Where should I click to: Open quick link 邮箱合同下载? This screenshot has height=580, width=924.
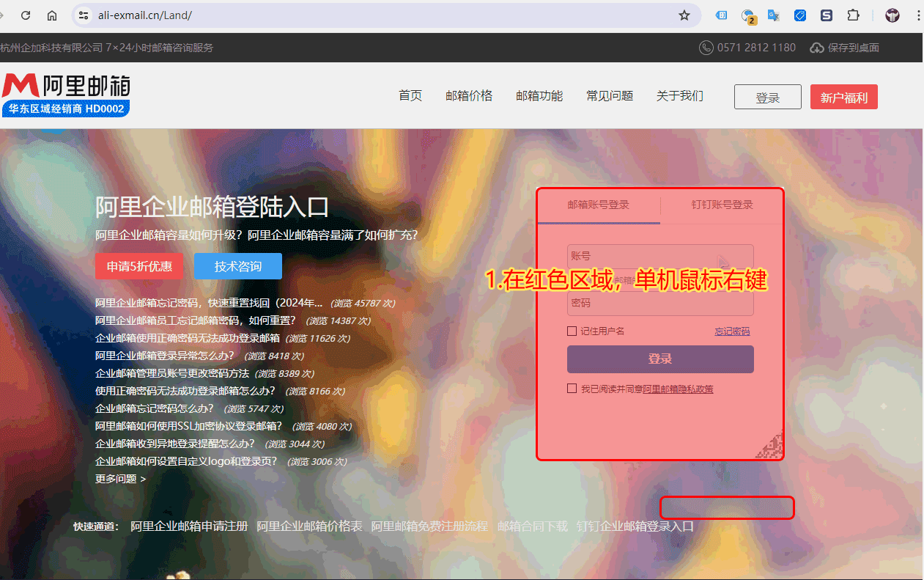[x=533, y=526]
